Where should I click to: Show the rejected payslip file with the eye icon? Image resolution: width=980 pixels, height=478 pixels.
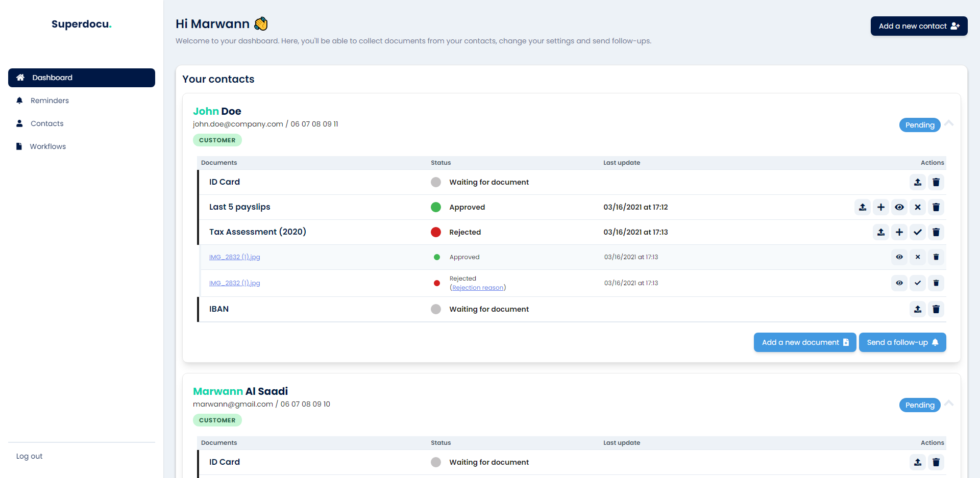coord(899,283)
